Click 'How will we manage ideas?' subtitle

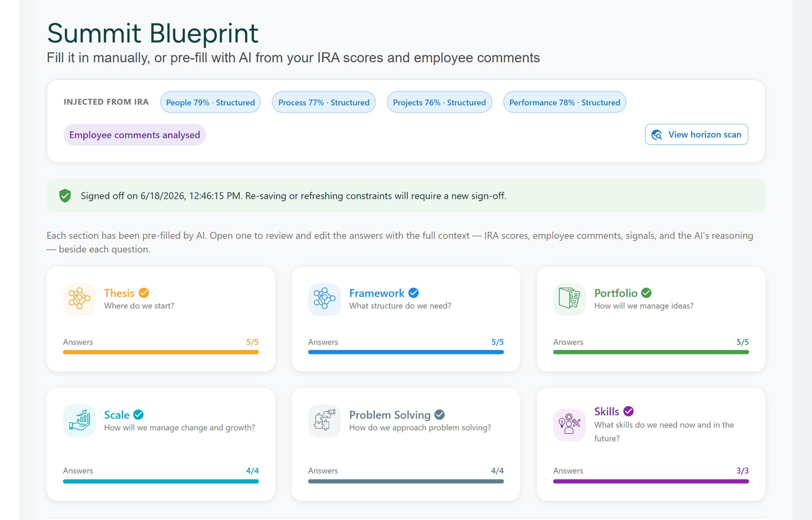coord(644,306)
